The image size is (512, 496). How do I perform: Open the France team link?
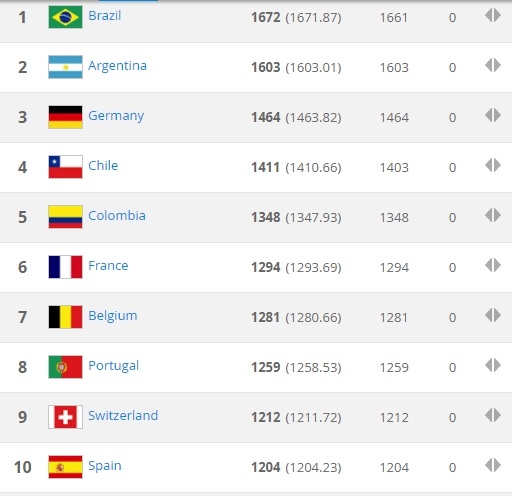point(108,266)
